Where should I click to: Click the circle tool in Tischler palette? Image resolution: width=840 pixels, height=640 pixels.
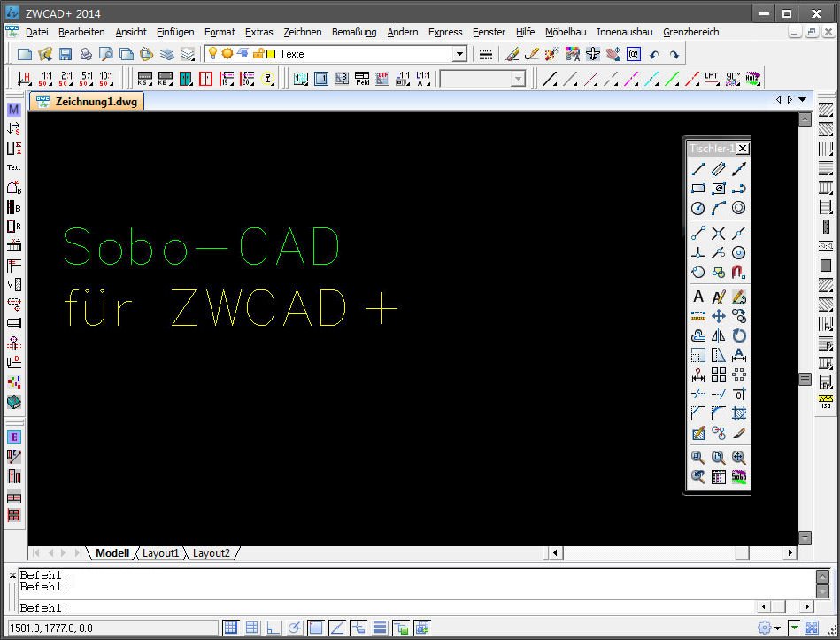click(697, 208)
